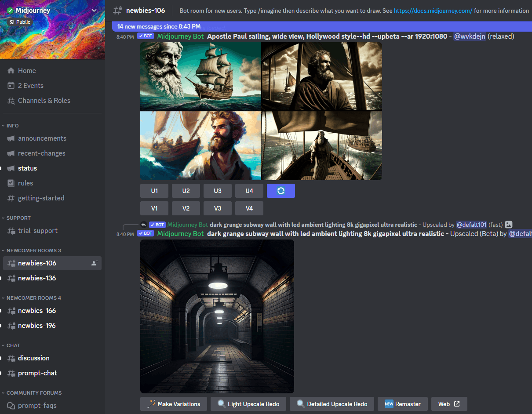Click the Public server badge

tap(20, 22)
